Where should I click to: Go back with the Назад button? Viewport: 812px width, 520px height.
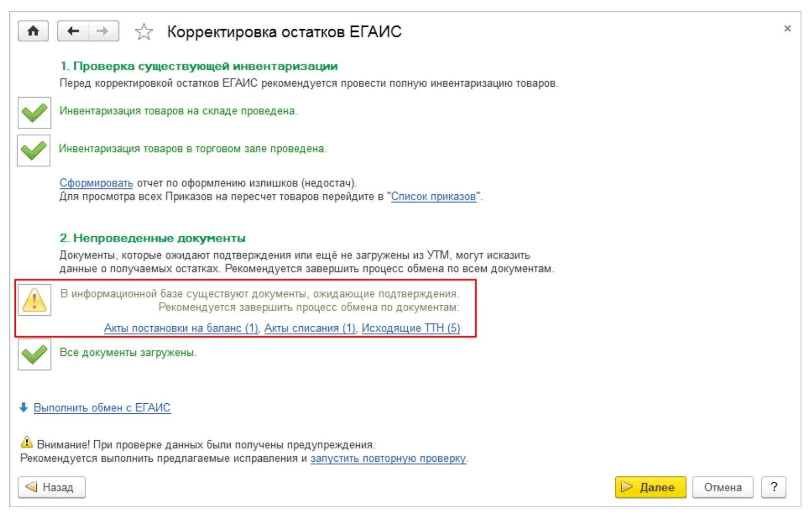click(52, 487)
